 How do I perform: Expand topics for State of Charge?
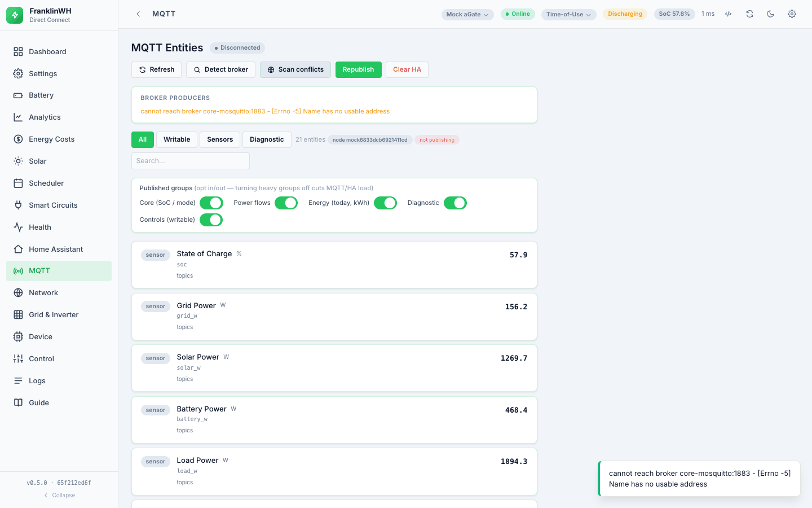click(185, 276)
